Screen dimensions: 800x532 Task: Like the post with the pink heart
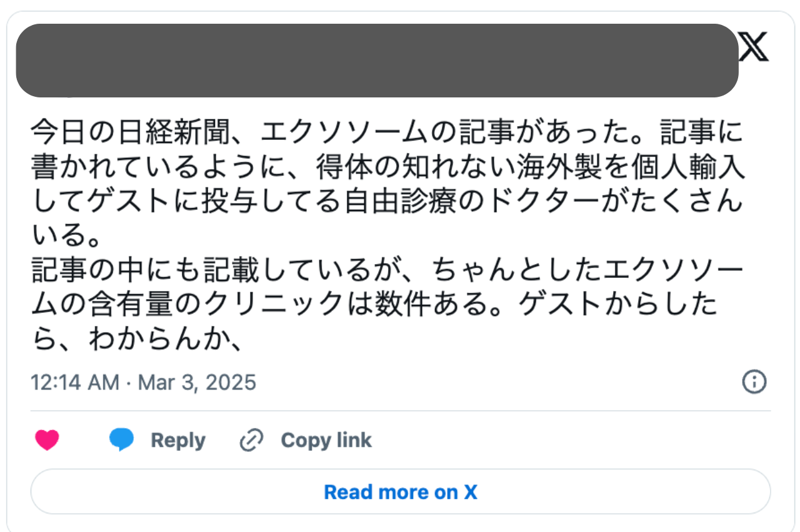point(47,440)
